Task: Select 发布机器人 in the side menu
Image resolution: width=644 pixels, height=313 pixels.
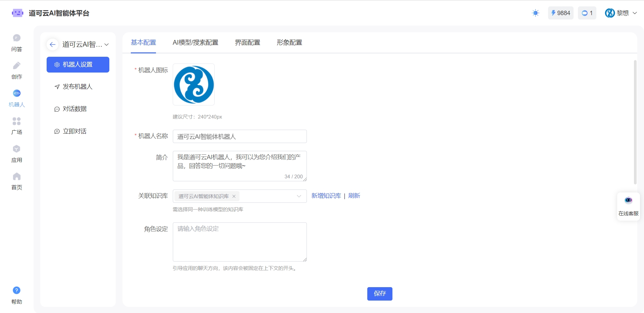Action: pos(77,87)
